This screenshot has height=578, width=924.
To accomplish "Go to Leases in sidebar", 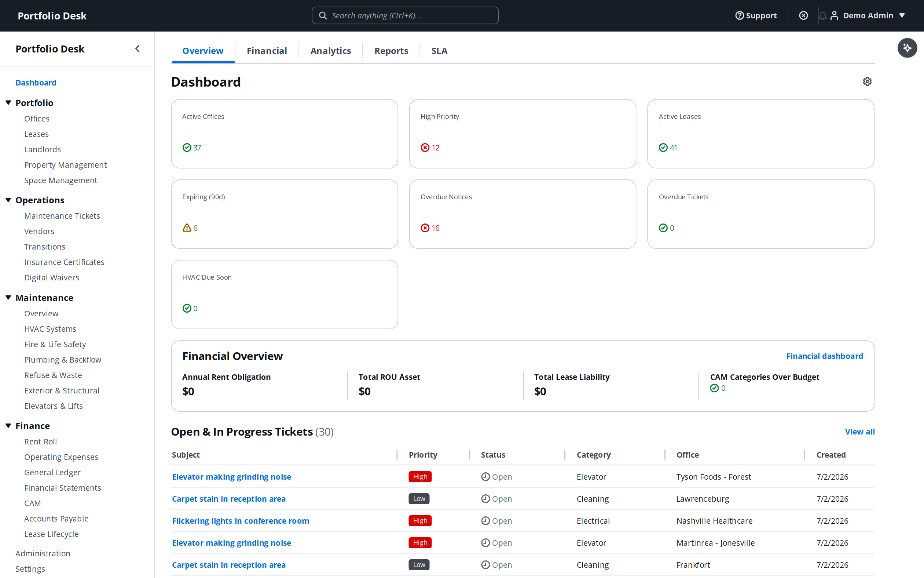I will tap(36, 134).
